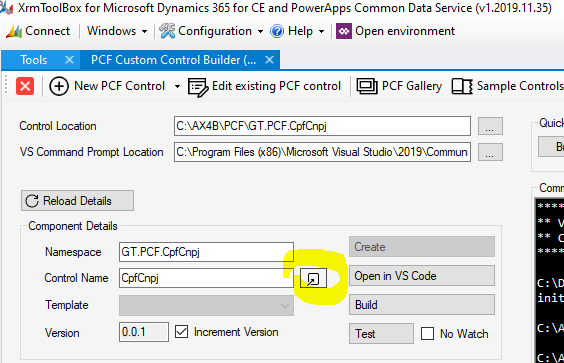The image size is (564, 363).
Task: Click the Namespace input field
Action: point(206,252)
